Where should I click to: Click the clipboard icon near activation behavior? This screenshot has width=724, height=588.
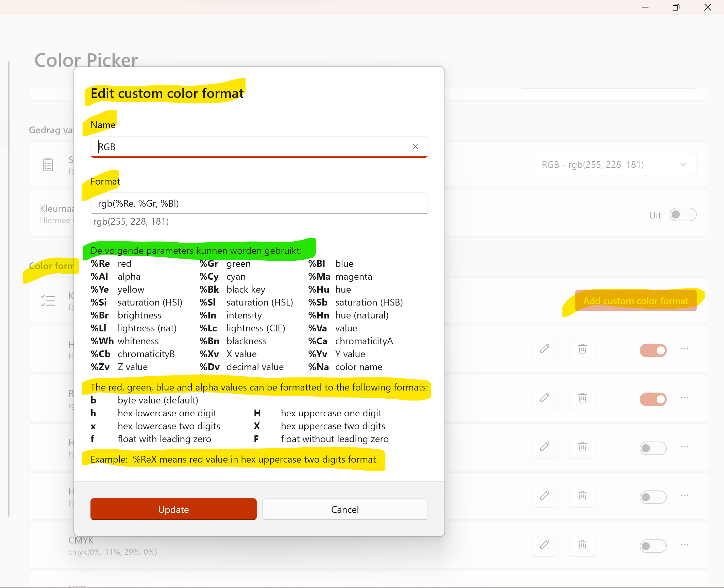click(x=48, y=164)
